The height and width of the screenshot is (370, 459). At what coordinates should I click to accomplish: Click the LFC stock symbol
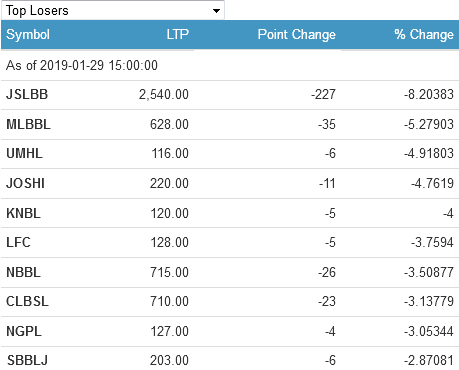tap(18, 242)
